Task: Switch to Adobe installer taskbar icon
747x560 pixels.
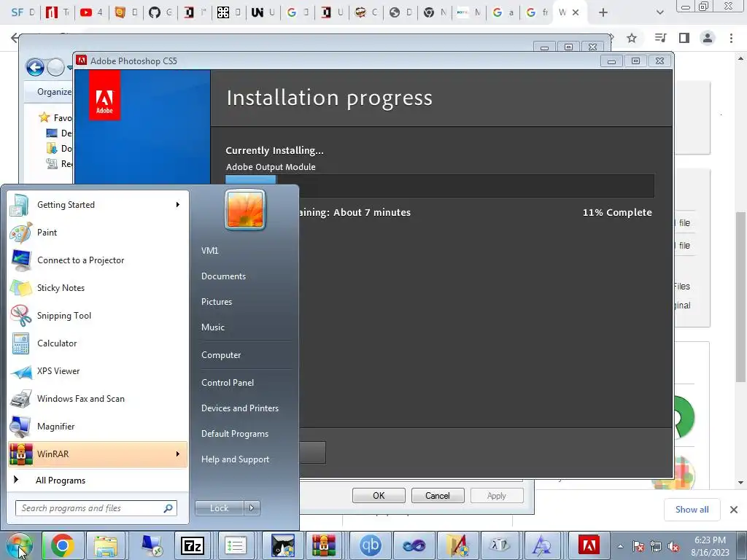Action: click(x=589, y=545)
